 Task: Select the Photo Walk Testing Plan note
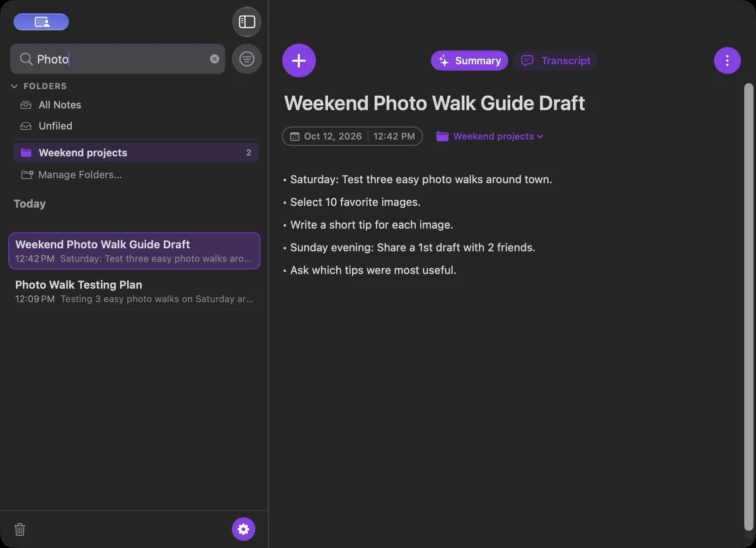(134, 291)
